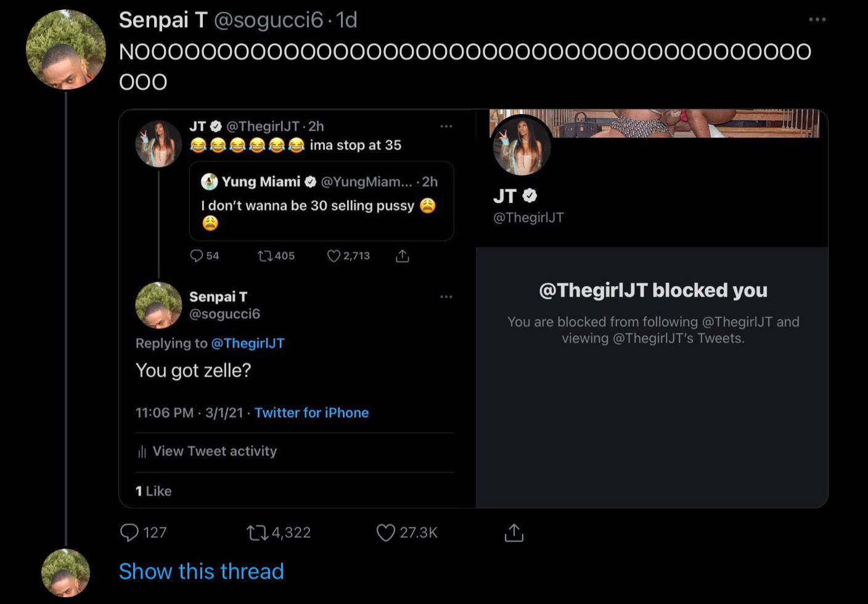View the 1 Like on the reply

tap(154, 491)
